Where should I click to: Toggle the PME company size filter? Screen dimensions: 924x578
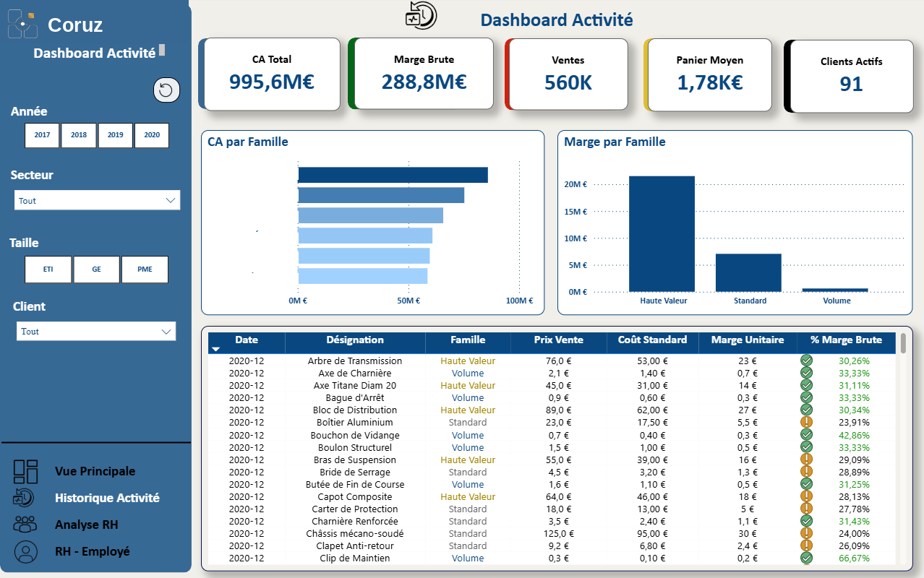[145, 269]
